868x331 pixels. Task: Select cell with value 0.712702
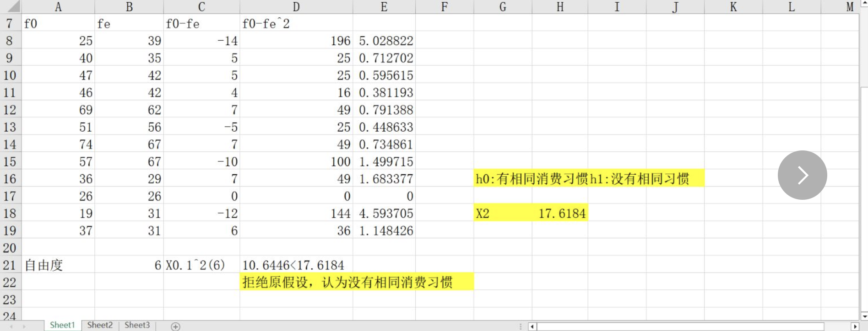pos(384,58)
